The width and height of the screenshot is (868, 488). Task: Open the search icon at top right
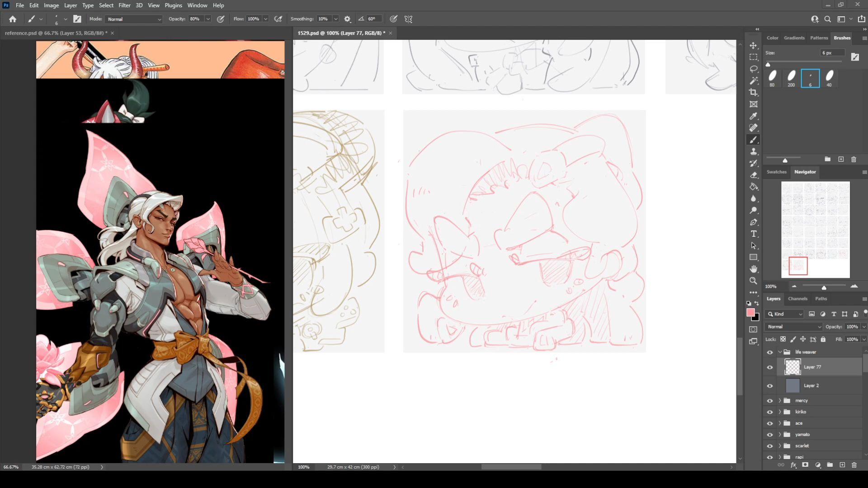(x=827, y=19)
